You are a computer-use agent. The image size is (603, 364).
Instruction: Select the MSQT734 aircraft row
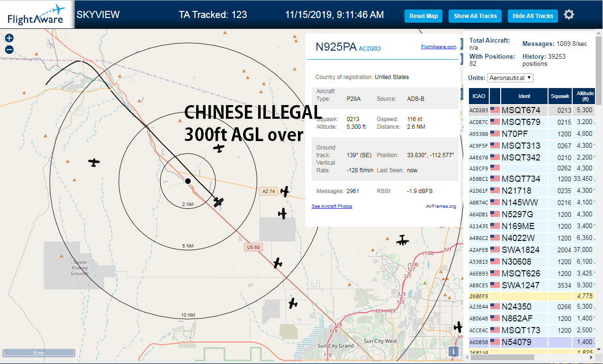click(532, 178)
